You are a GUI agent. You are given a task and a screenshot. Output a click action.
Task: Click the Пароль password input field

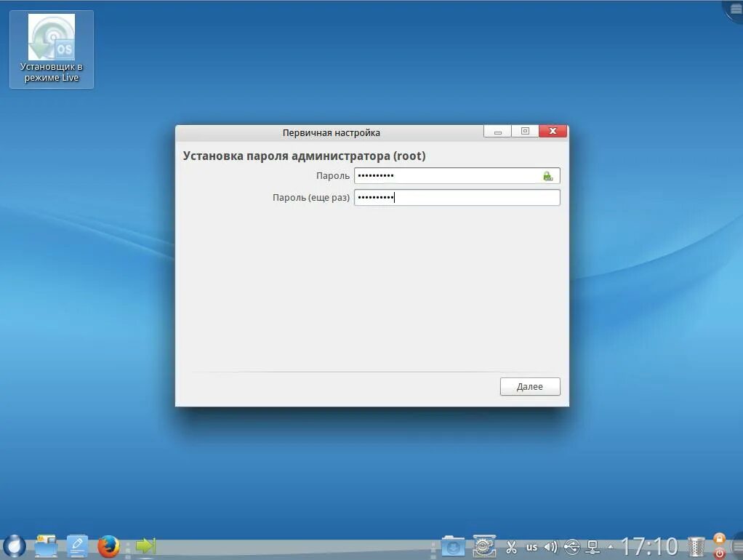coord(457,176)
